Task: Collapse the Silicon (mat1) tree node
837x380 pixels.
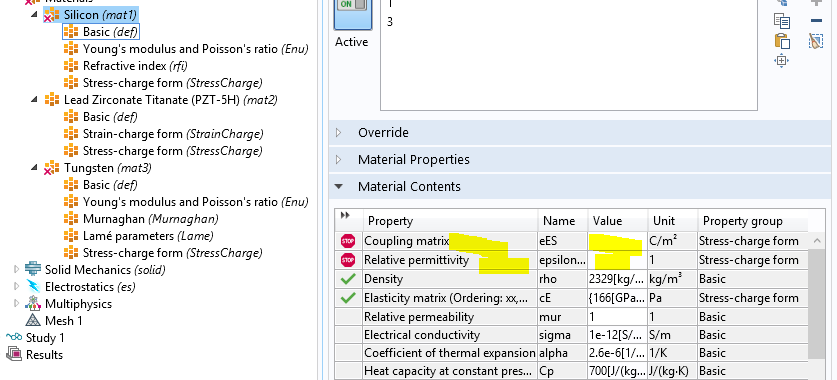Action: tap(34, 14)
